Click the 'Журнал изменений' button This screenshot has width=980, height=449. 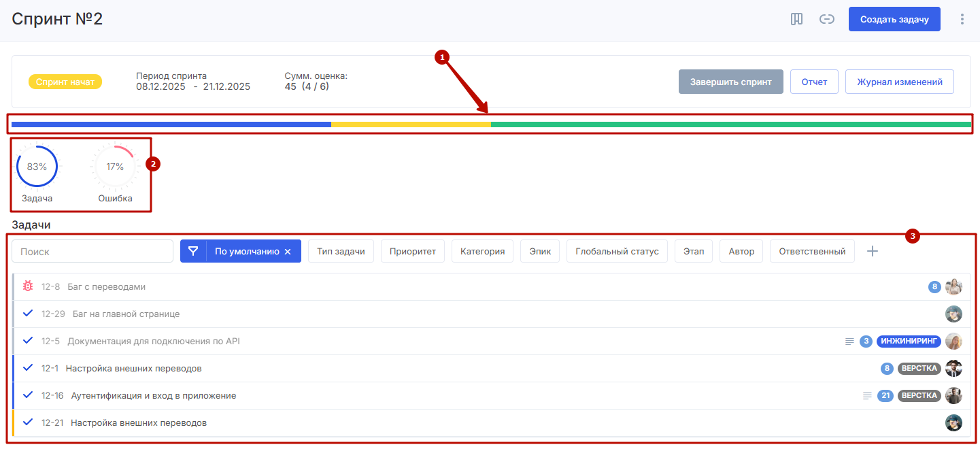pyautogui.click(x=899, y=82)
